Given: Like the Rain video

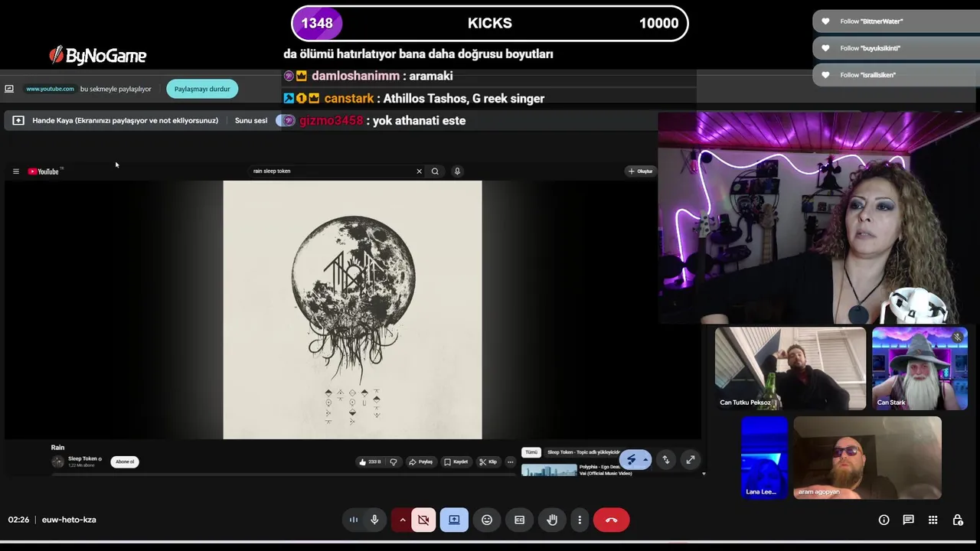Looking at the screenshot, I should click(x=370, y=461).
